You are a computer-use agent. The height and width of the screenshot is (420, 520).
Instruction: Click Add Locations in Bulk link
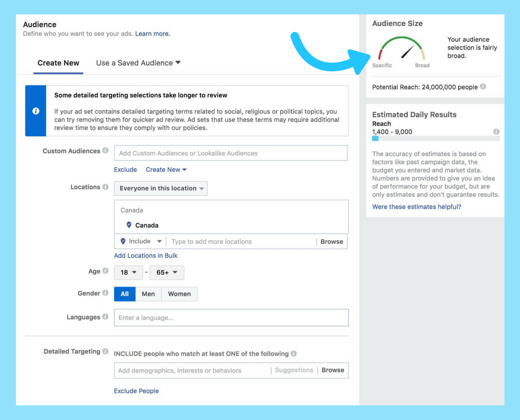[x=146, y=255]
